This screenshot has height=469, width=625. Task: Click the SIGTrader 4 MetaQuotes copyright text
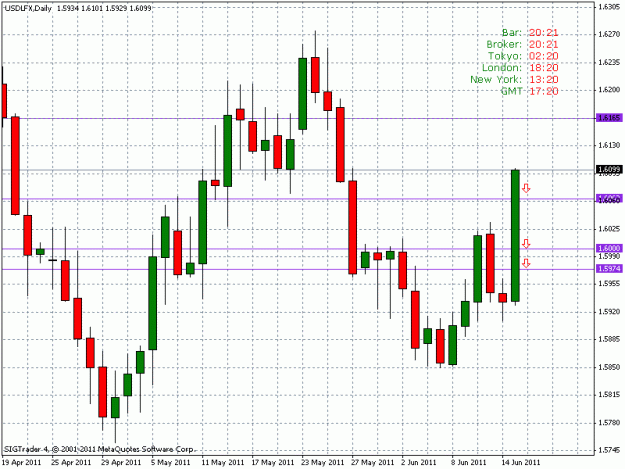click(99, 449)
